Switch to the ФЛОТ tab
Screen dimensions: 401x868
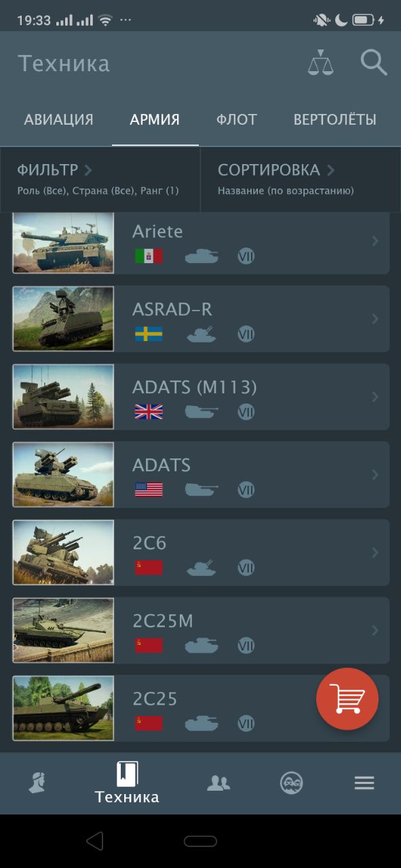pos(237,120)
